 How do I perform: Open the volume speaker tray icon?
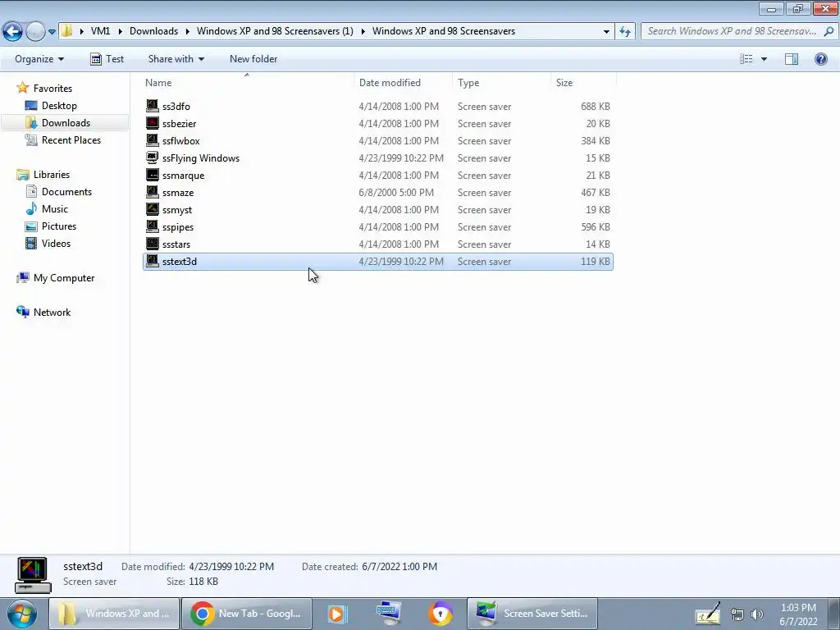tap(757, 614)
